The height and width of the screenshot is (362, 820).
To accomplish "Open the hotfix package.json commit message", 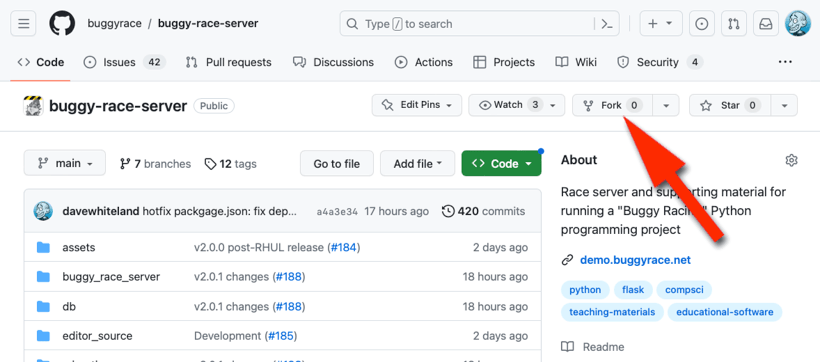I will point(220,211).
